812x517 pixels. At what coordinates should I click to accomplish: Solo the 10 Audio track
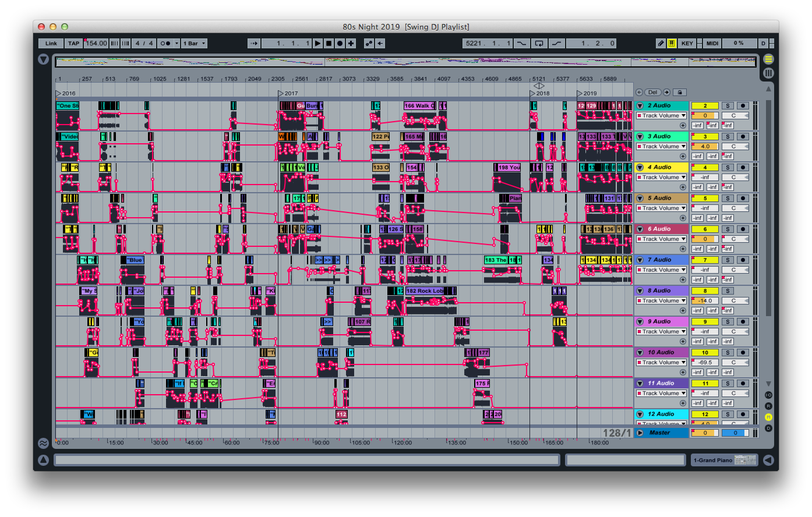point(728,352)
